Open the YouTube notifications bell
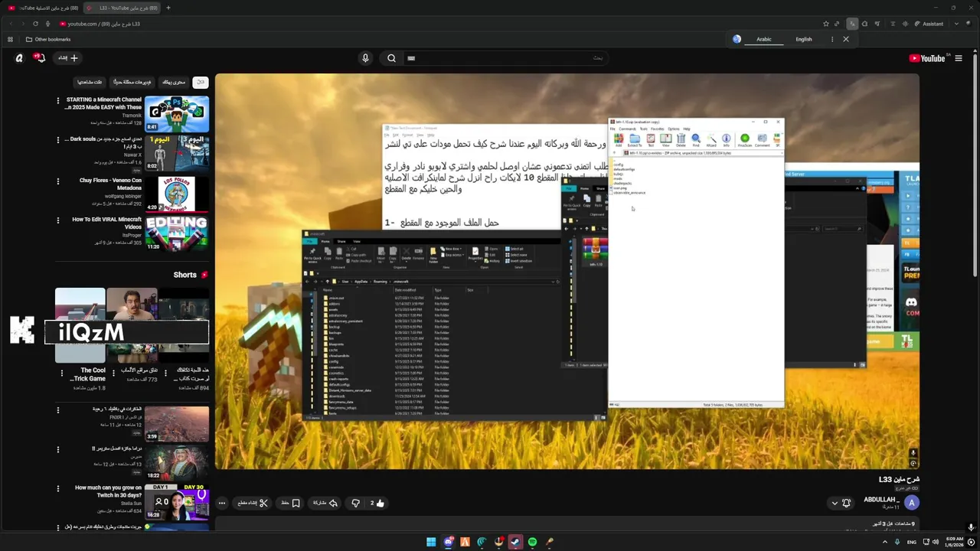 40,57
